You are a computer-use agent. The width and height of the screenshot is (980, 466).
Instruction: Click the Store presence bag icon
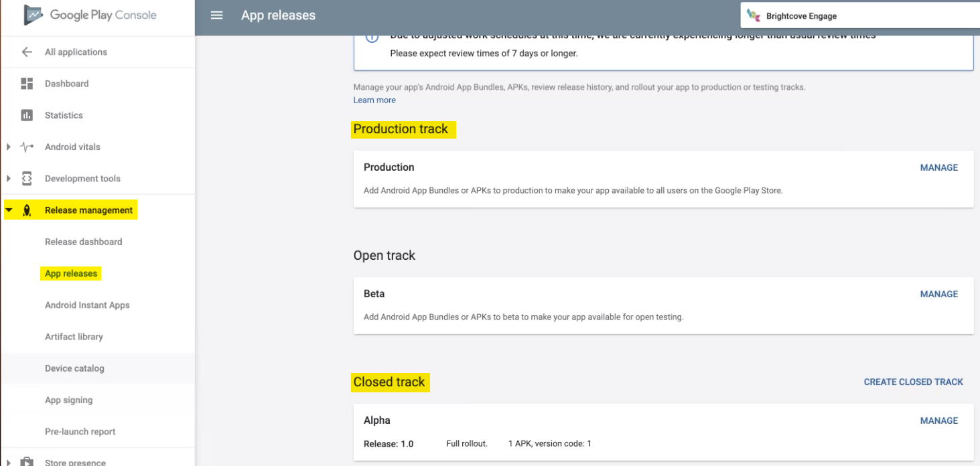point(27,461)
